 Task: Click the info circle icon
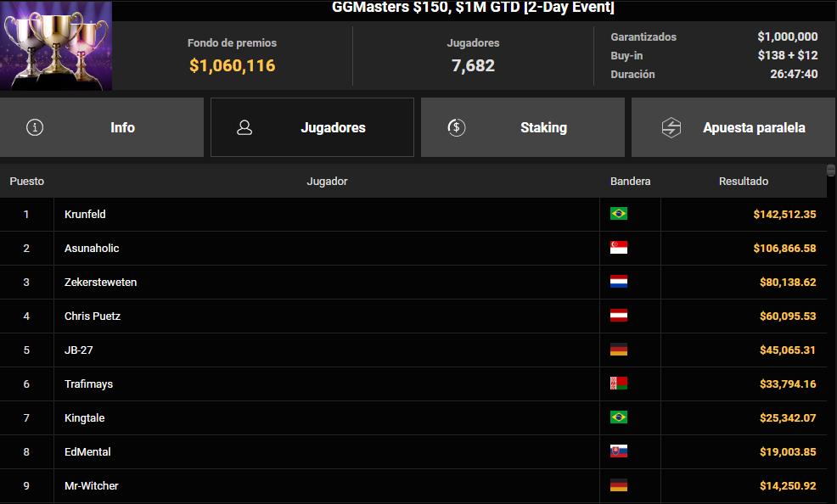35,127
